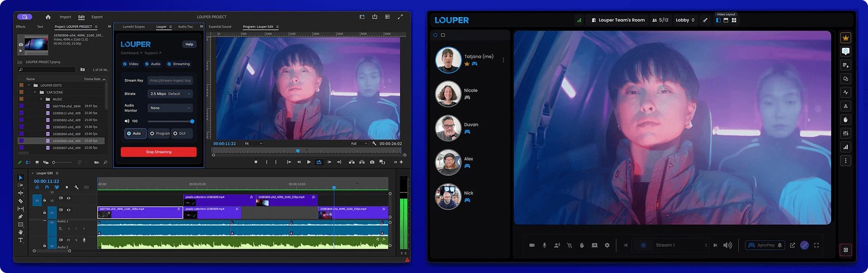Image resolution: width=868 pixels, height=273 pixels.
Task: Open the mixer sliders icon in Louper sidebar
Action: [846, 133]
